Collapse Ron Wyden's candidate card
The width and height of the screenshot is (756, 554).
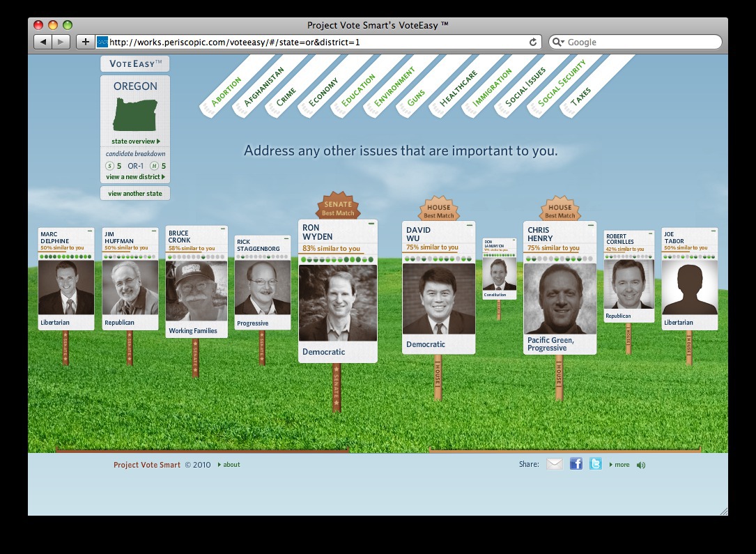(371, 224)
